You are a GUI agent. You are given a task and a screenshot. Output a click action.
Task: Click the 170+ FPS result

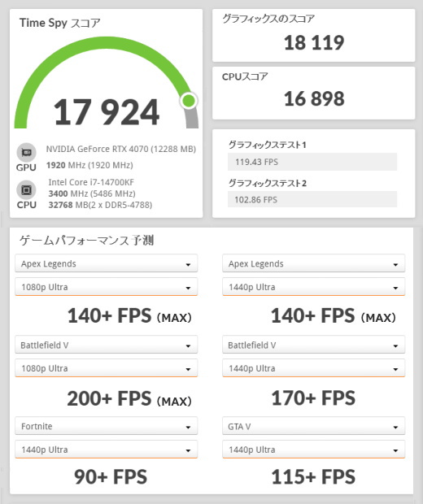313,398
